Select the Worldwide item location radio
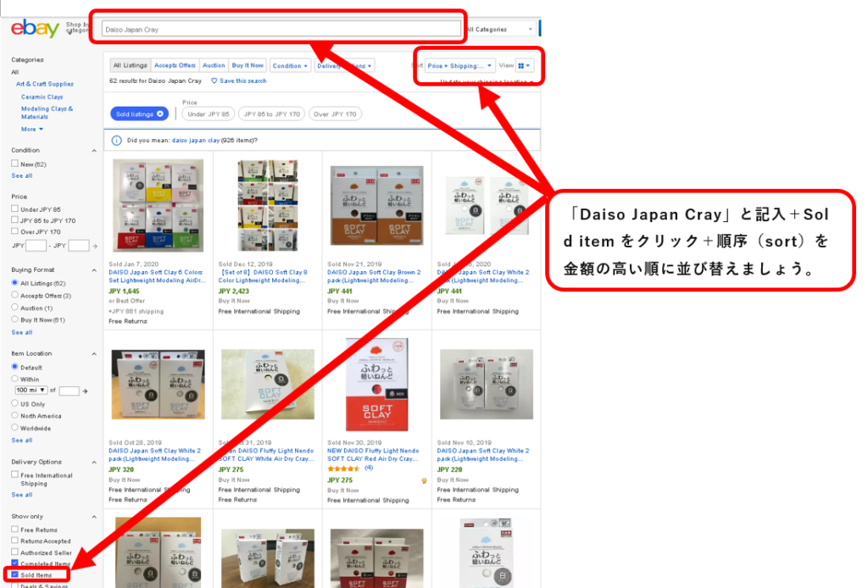Viewport: 868px width, 588px height. coord(15,428)
